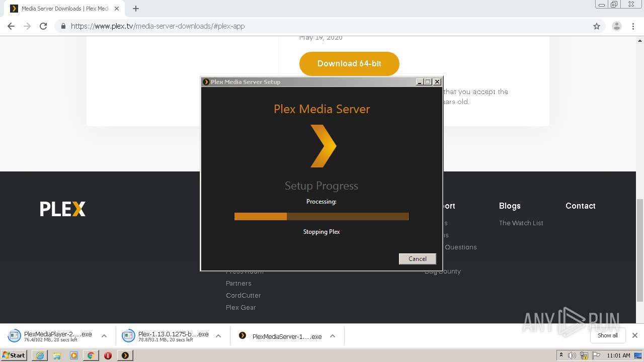Open the network tray icon
The image size is (644, 362).
584,355
